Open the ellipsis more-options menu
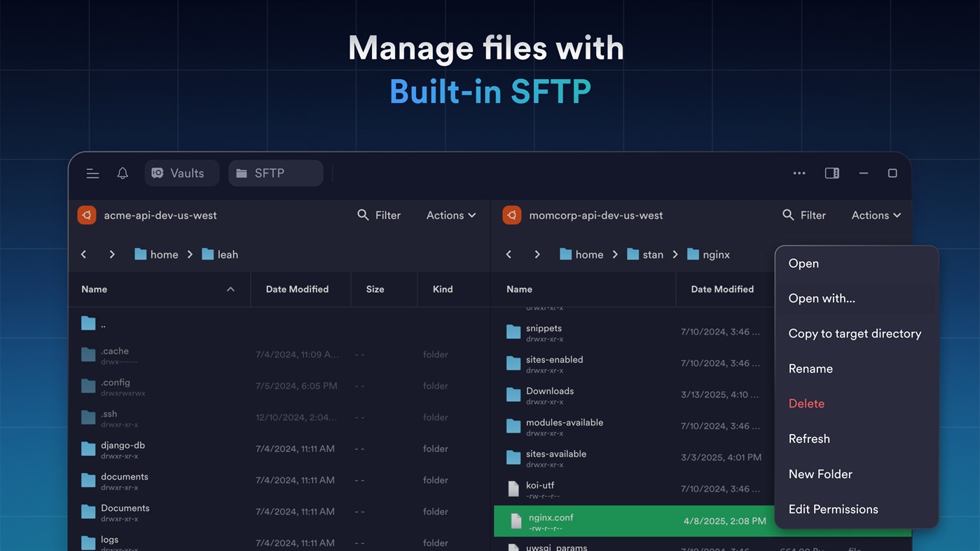Image resolution: width=980 pixels, height=551 pixels. pyautogui.click(x=799, y=173)
